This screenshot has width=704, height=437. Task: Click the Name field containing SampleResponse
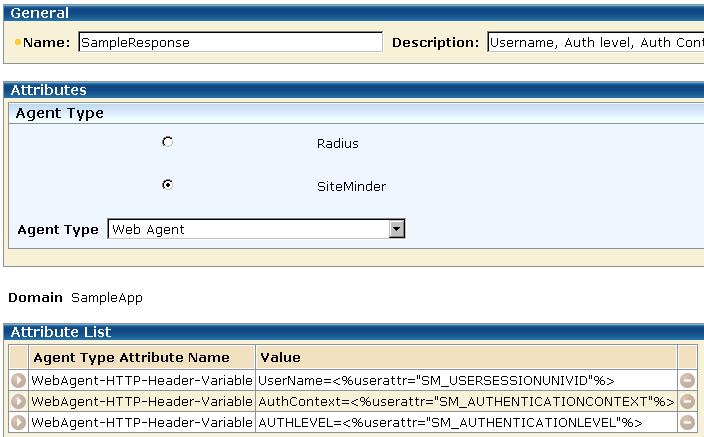[x=229, y=42]
